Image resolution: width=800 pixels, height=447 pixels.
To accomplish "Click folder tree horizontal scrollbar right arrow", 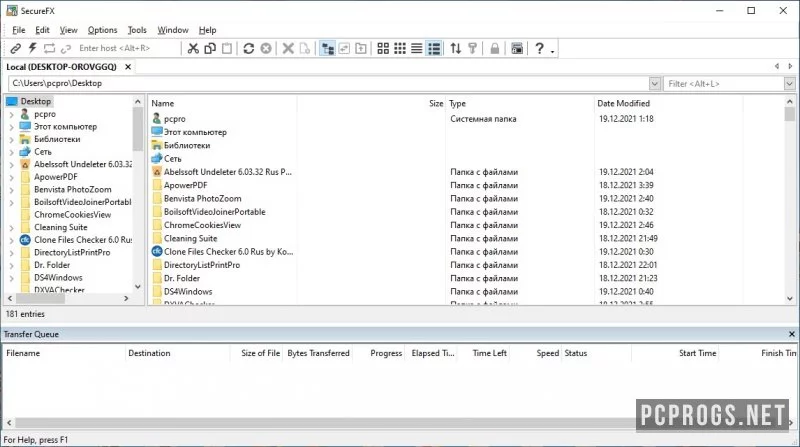I will click(x=126, y=299).
